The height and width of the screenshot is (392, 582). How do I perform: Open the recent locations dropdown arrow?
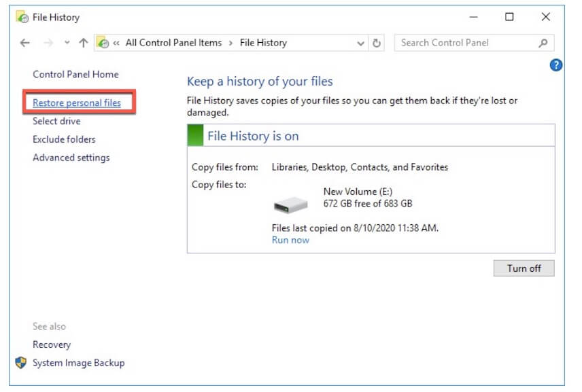click(x=67, y=43)
